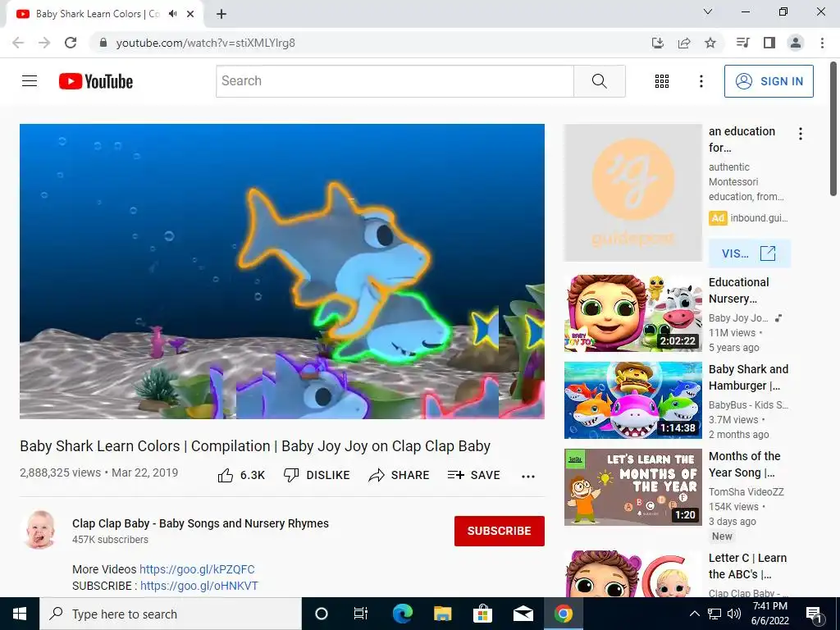
Task: Open Windows Start menu
Action: click(20, 614)
